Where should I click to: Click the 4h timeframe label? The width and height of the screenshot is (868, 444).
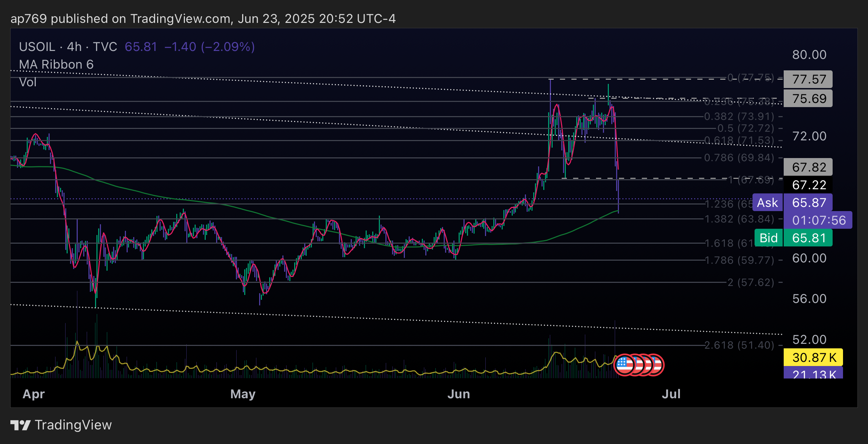point(74,47)
